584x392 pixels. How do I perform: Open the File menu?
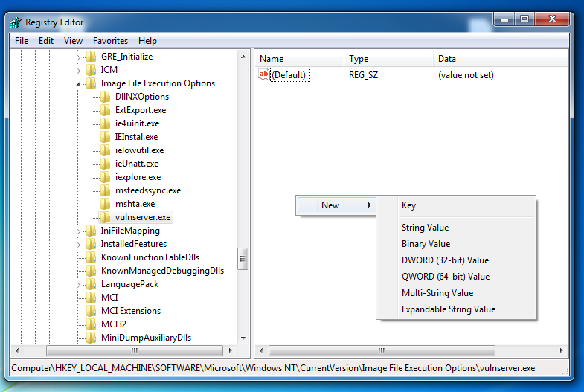coord(22,41)
